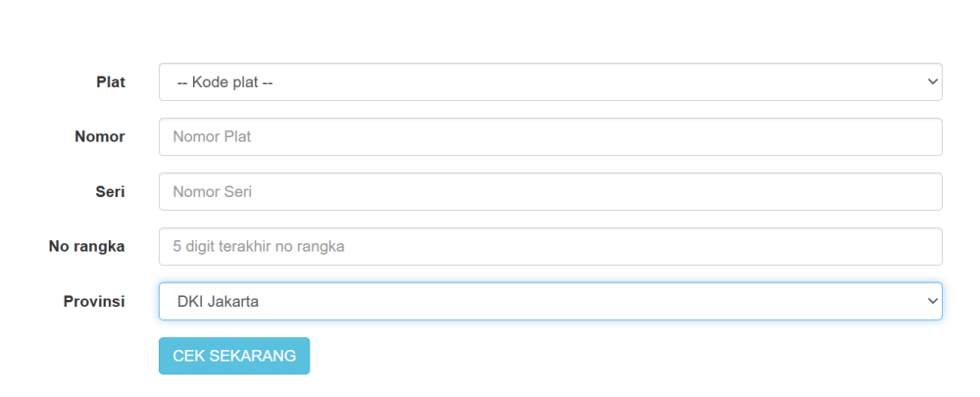Image resolution: width=980 pixels, height=397 pixels.
Task: Click the "No rangka" field label
Action: 87,247
